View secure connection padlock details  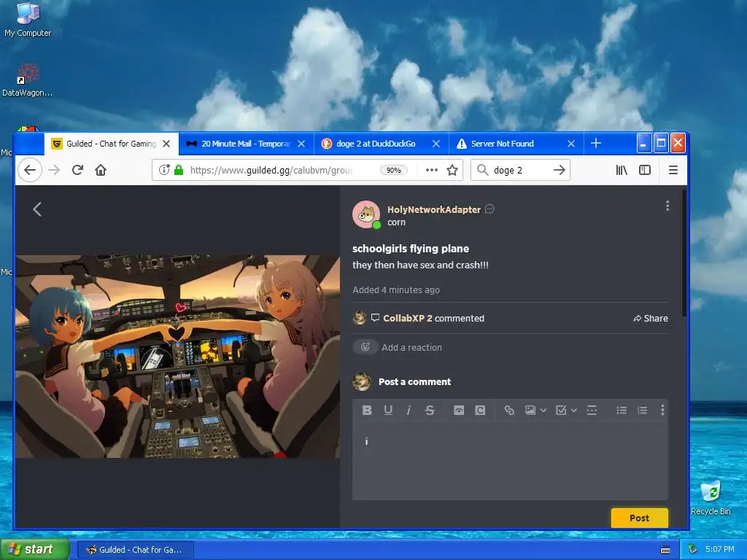pos(179,170)
